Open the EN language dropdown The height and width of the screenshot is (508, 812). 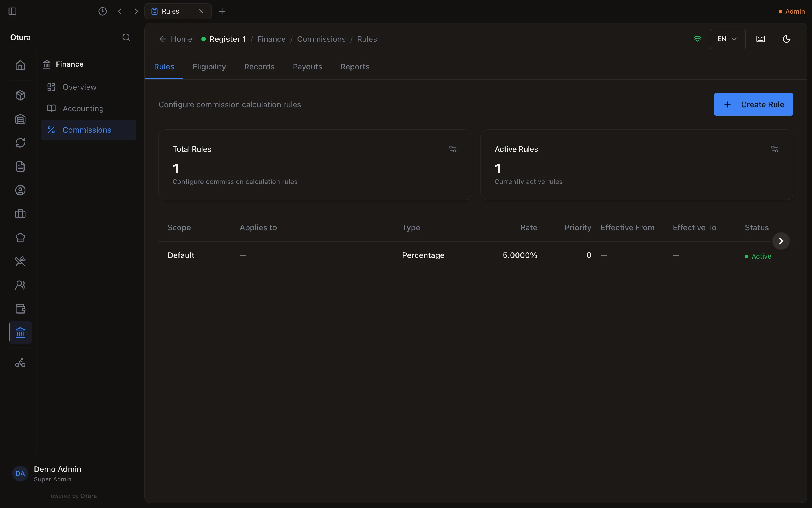[x=727, y=39]
